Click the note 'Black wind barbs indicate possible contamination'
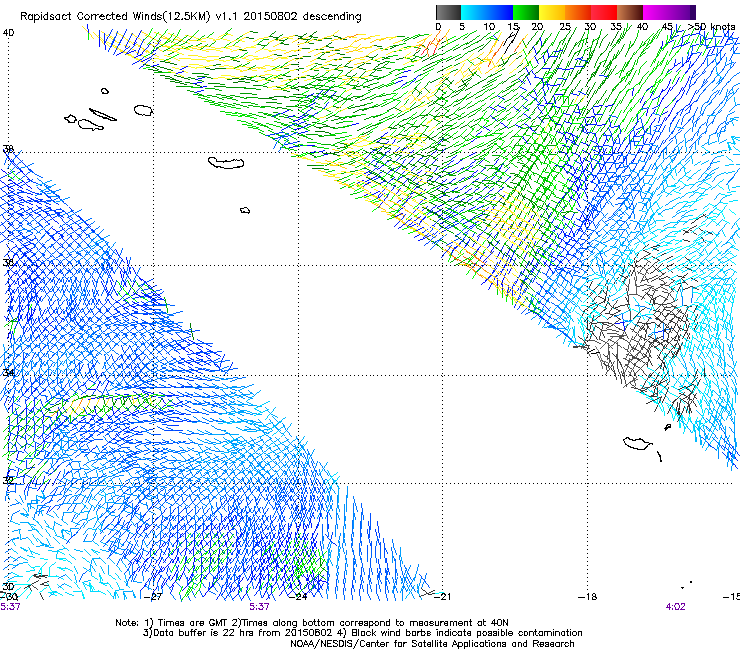Viewport: 740px width, 650px height. click(x=467, y=633)
